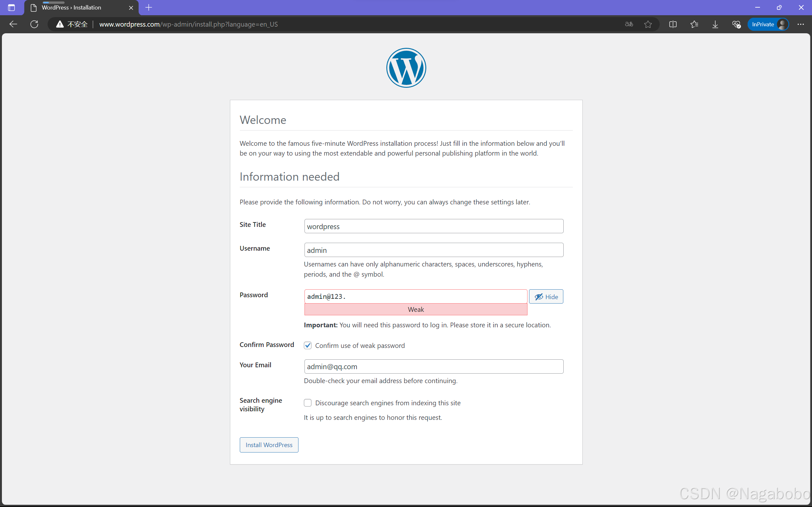Open the split screen icon
The width and height of the screenshot is (812, 507).
pos(673,24)
